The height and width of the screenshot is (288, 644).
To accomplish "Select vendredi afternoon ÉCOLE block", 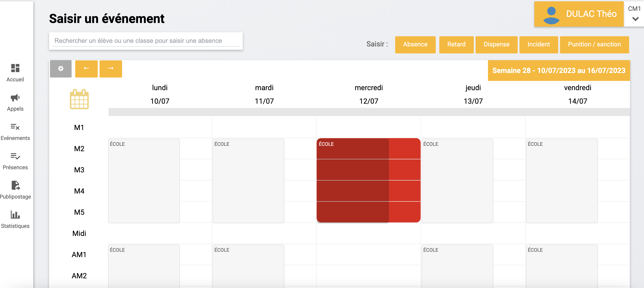I will pos(562,266).
